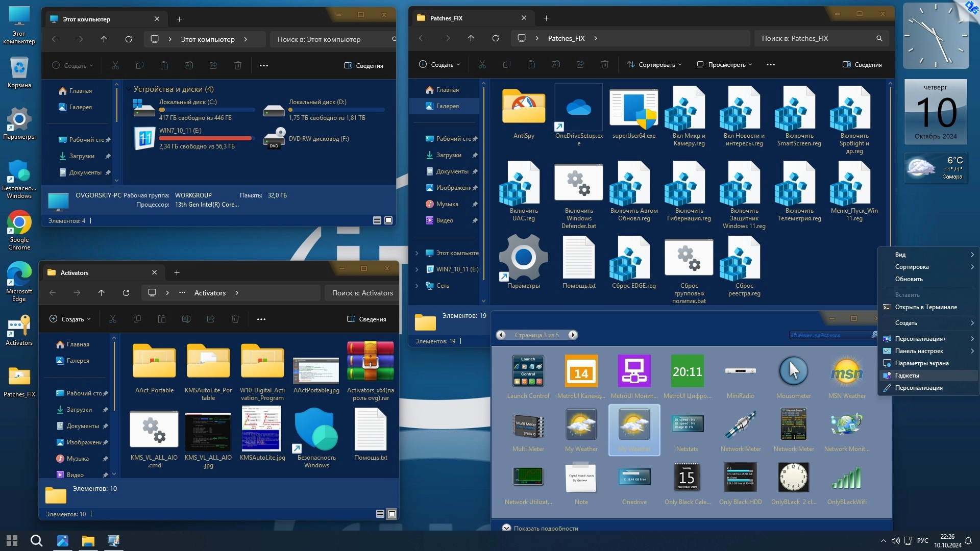
Task: Toggle the details pane in Patches_FIX
Action: click(x=862, y=65)
